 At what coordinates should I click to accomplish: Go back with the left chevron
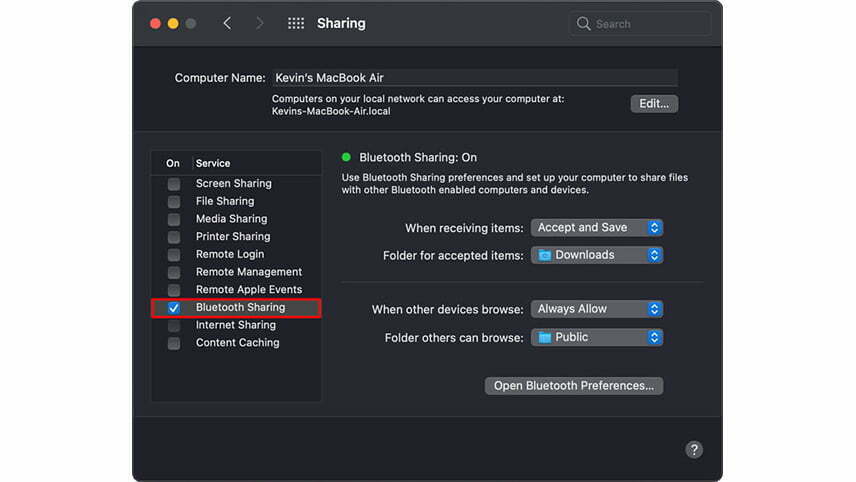coord(227,23)
